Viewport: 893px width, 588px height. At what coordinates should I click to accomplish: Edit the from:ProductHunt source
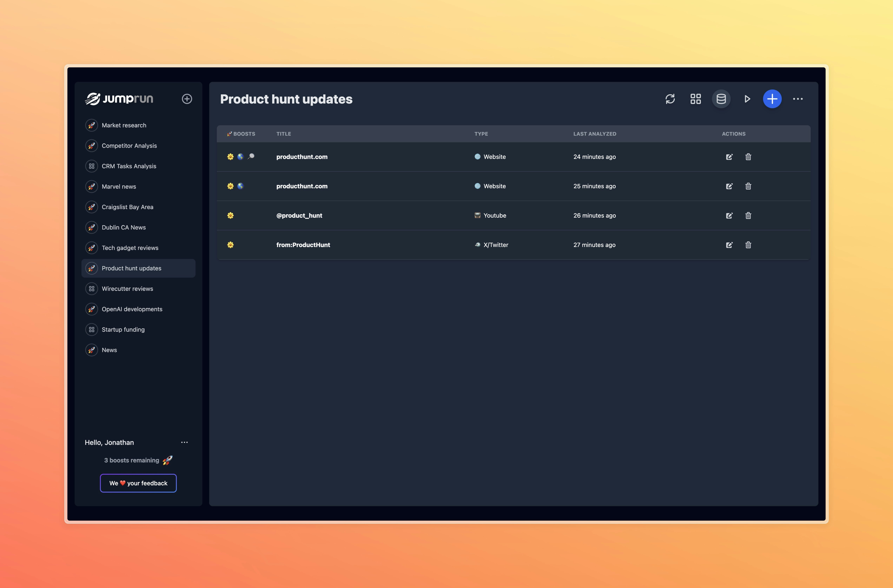729,245
